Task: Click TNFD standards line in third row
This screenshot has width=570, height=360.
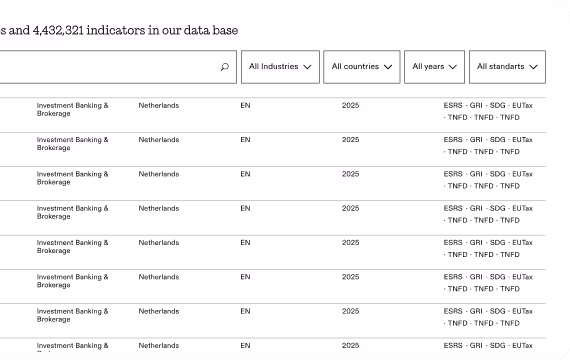Action: pyautogui.click(x=482, y=186)
